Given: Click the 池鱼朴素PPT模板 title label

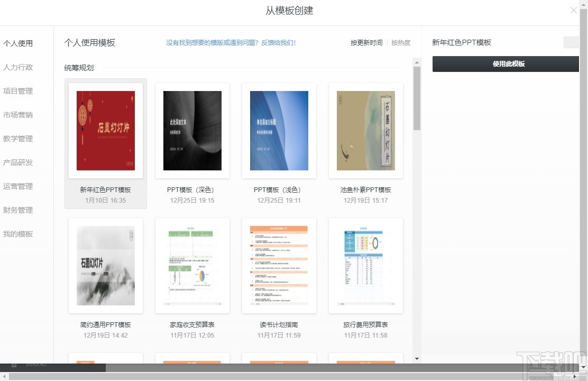Looking at the screenshot, I should (365, 190).
